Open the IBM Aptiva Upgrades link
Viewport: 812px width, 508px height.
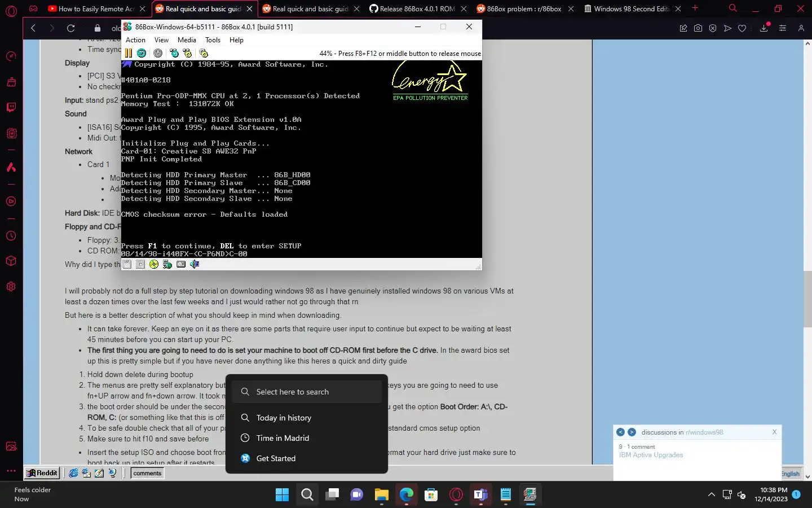point(651,455)
